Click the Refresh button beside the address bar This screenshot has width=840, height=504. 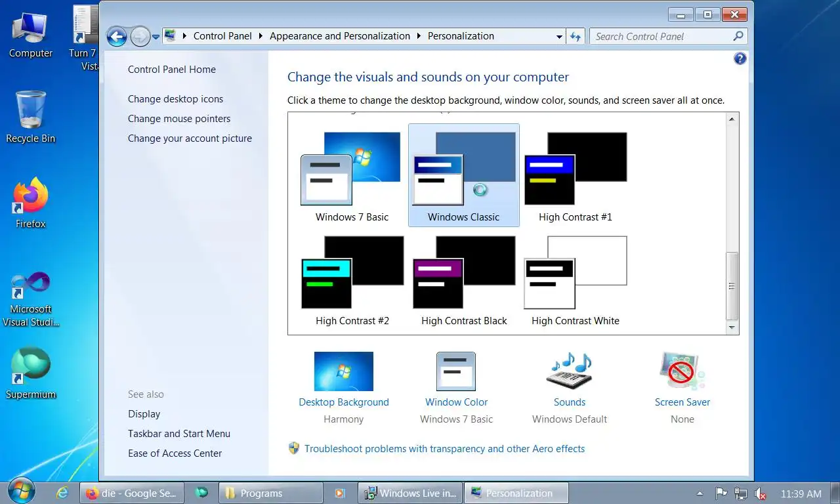(576, 37)
